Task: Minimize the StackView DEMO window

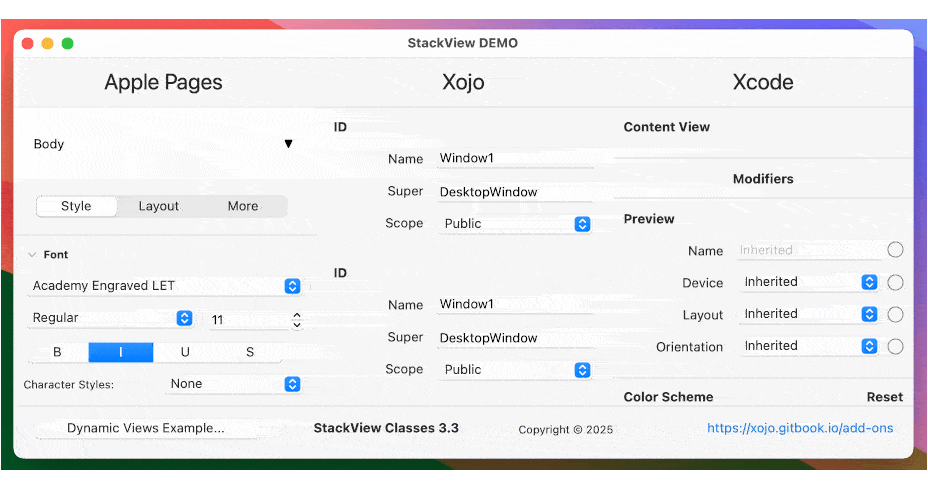Action: pyautogui.click(x=47, y=43)
